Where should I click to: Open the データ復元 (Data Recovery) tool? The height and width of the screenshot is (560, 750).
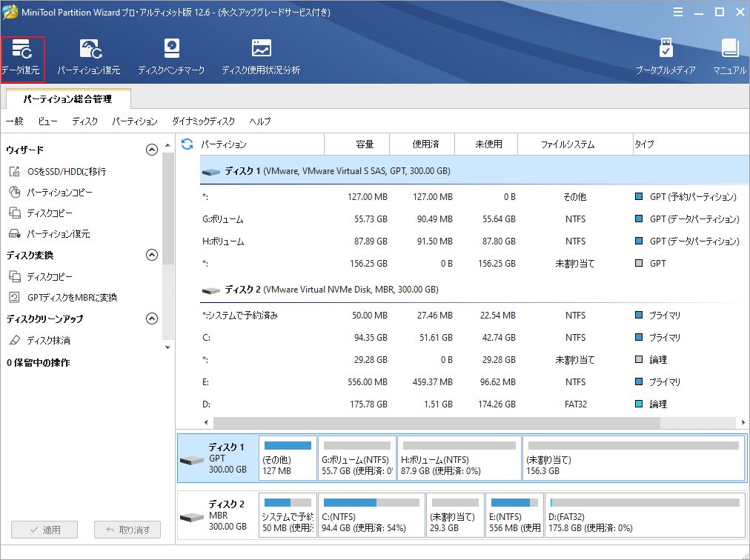(24, 56)
